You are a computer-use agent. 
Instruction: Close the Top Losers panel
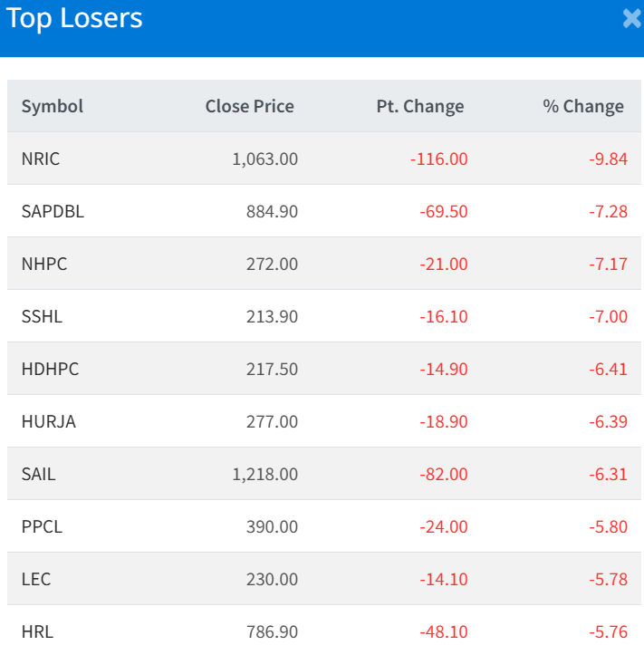631,19
